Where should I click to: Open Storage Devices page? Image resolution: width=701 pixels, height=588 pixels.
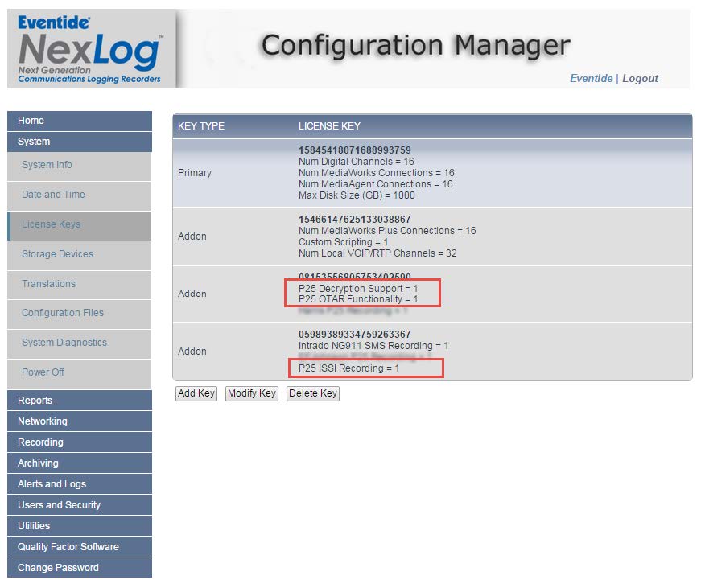click(79, 254)
